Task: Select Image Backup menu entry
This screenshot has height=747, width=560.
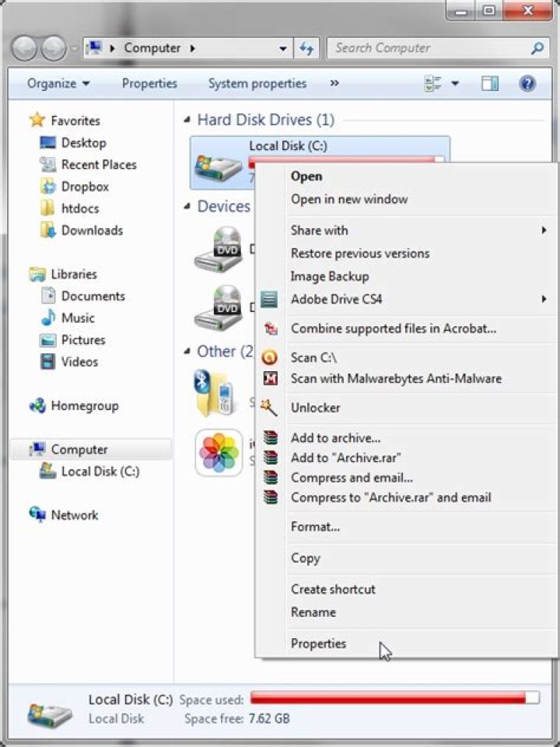Action: tap(330, 276)
